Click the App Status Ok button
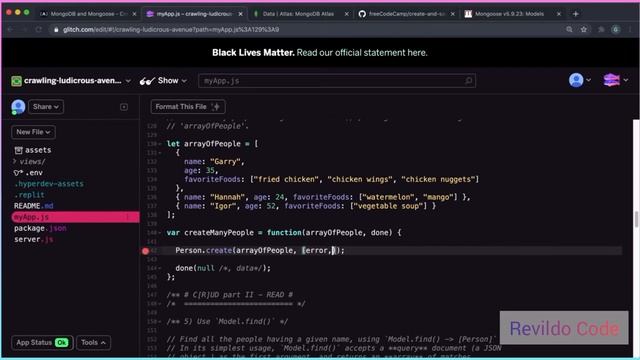 [x=42, y=342]
